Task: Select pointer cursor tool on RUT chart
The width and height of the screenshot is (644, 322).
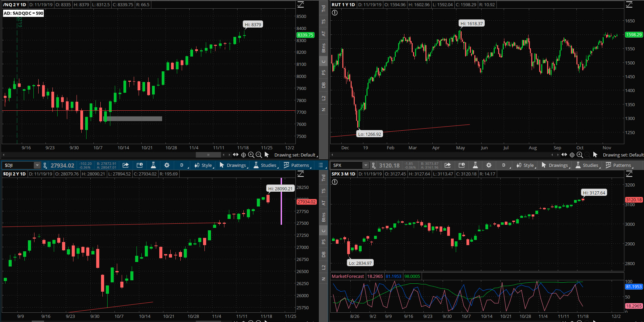Action: (595, 155)
